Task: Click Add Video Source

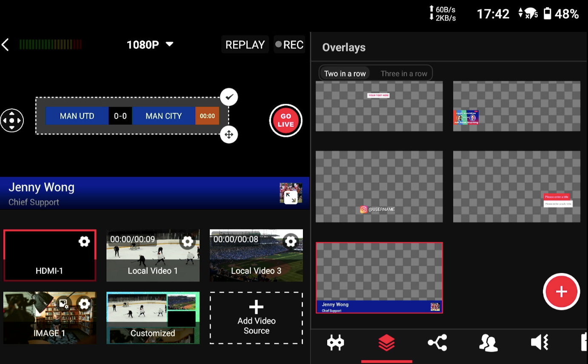Action: [x=256, y=318]
